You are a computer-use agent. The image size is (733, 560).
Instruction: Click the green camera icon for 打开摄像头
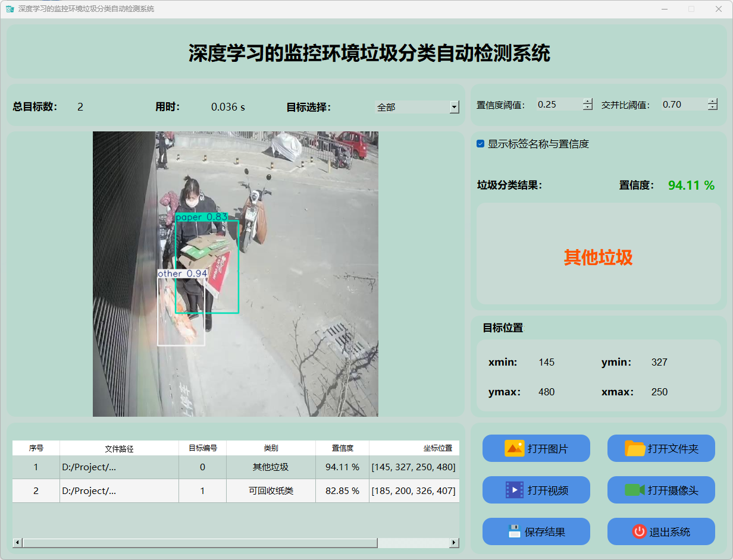point(635,490)
